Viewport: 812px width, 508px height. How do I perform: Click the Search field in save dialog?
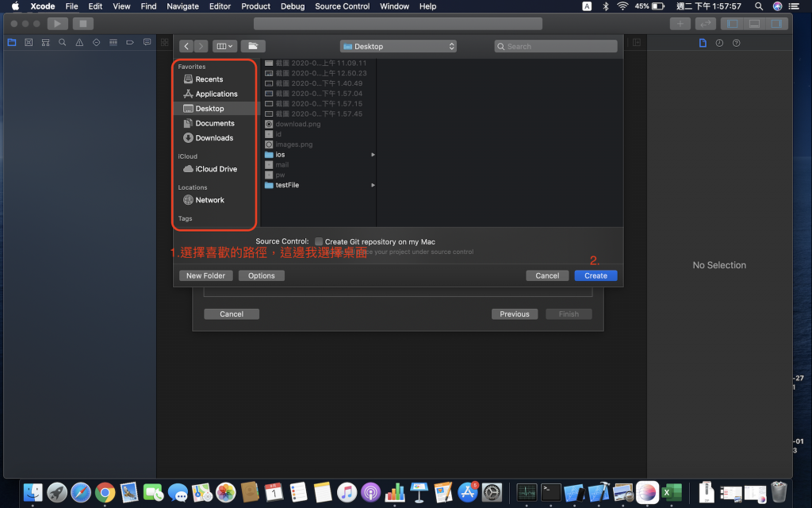pyautogui.click(x=556, y=46)
